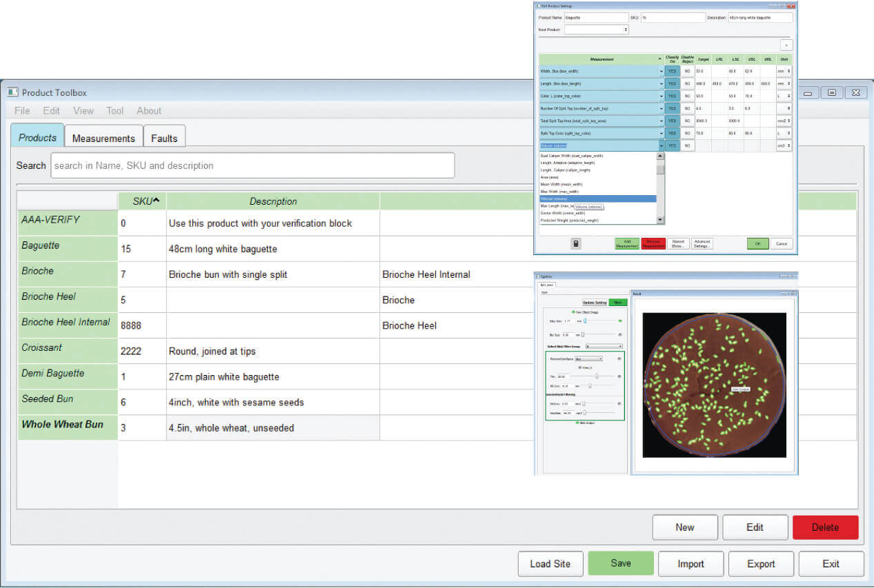This screenshot has width=874, height=588.
Task: Click the MinSize slider handle
Action: (584, 403)
